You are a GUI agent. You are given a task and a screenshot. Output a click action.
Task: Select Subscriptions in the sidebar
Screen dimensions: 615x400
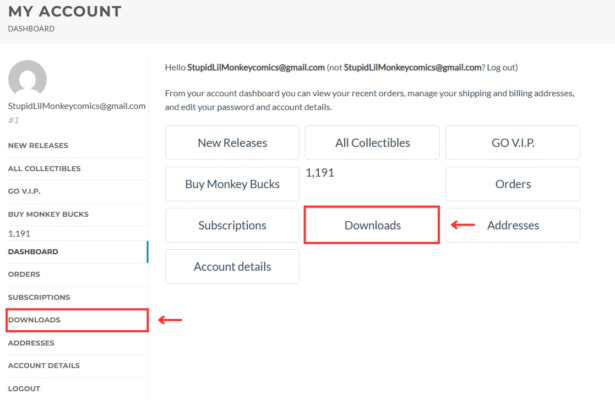click(39, 297)
